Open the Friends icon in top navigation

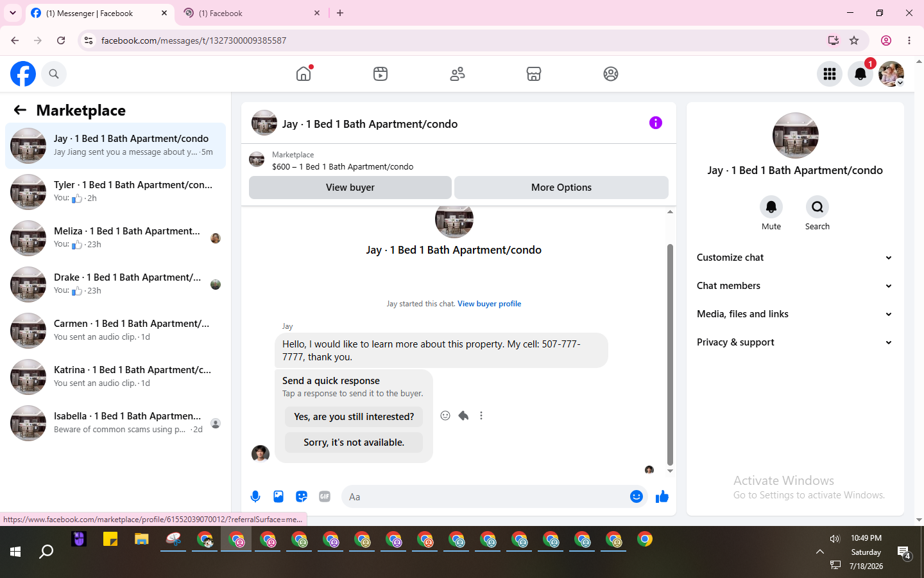point(458,74)
